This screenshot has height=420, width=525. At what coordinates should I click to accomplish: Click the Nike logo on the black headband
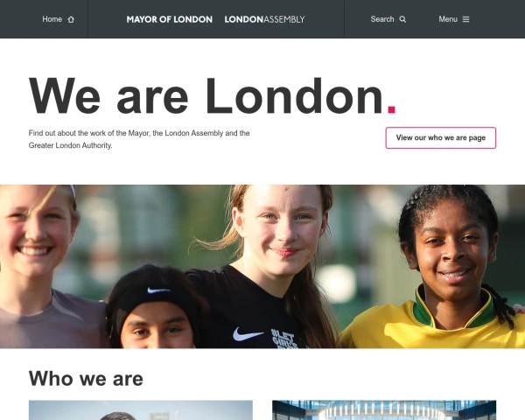tap(158, 290)
